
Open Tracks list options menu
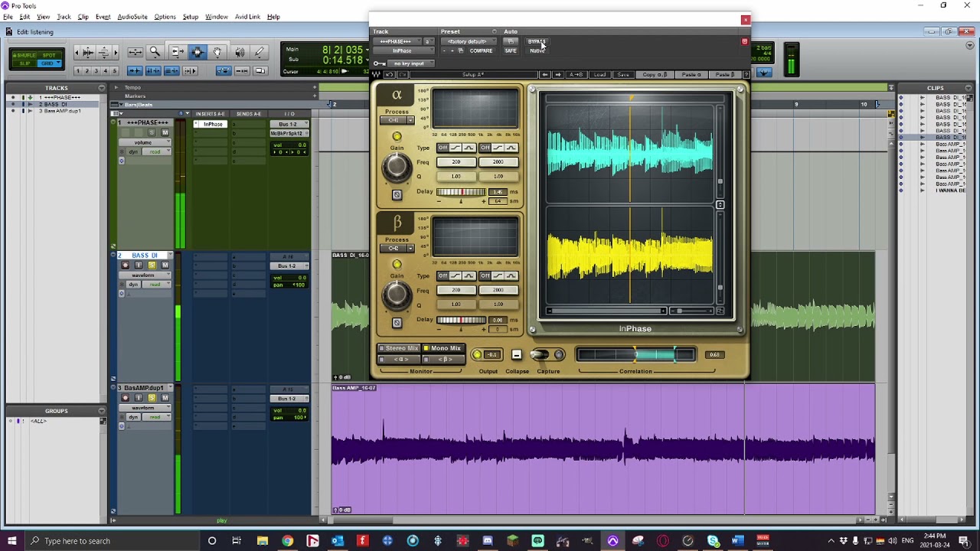(x=101, y=88)
